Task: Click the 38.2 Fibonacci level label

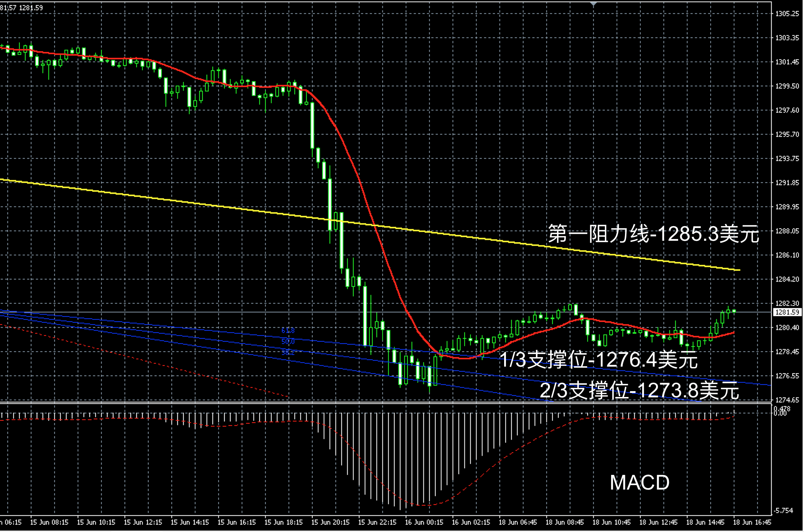Action: coord(288,353)
